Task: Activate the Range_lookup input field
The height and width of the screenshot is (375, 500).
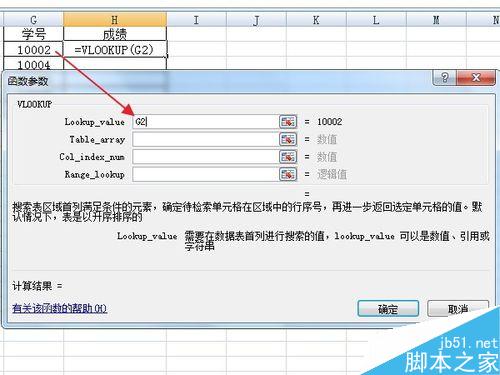Action: click(205, 174)
